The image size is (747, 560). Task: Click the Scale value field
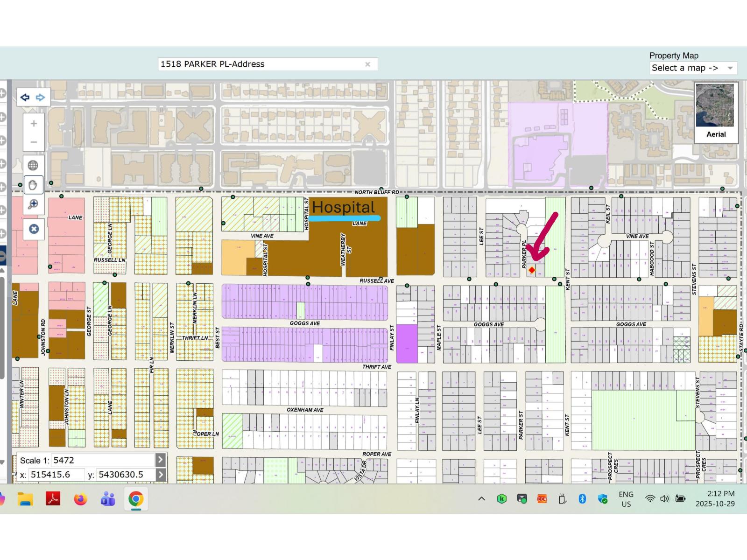click(x=102, y=460)
